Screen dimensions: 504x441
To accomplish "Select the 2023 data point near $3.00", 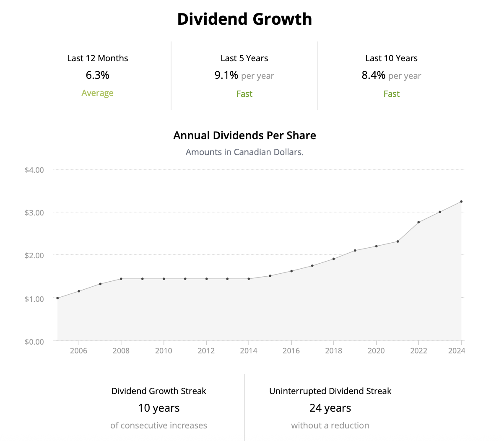I will (x=440, y=212).
